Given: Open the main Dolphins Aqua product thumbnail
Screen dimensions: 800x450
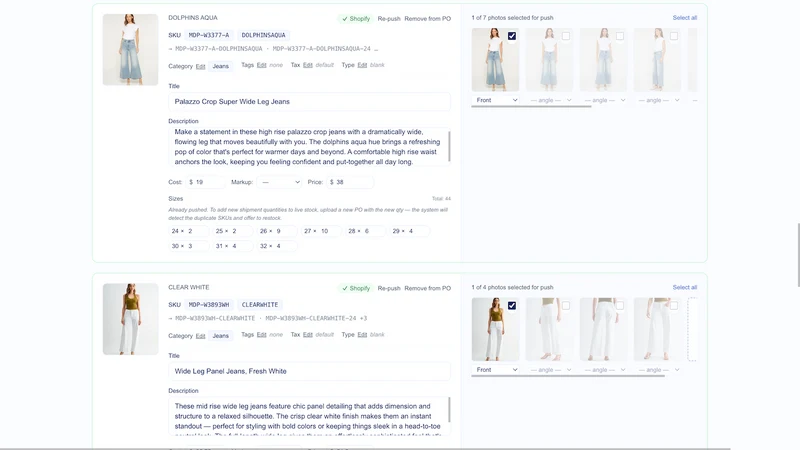Looking at the screenshot, I should (131, 49).
